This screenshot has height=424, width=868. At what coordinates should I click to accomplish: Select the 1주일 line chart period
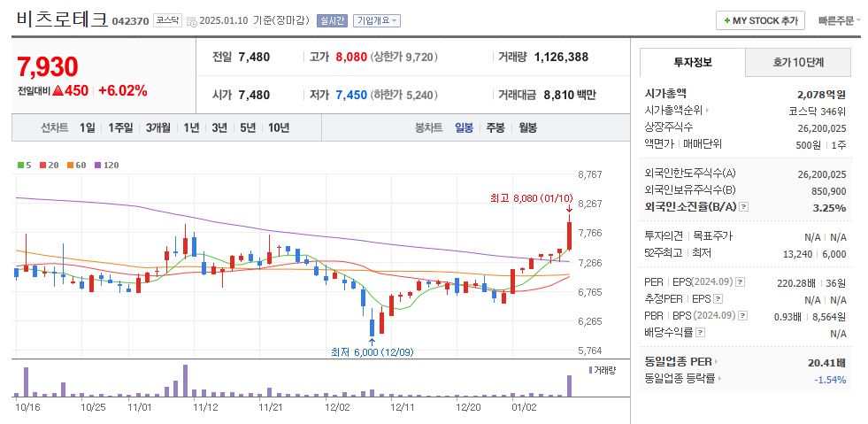[x=120, y=127]
